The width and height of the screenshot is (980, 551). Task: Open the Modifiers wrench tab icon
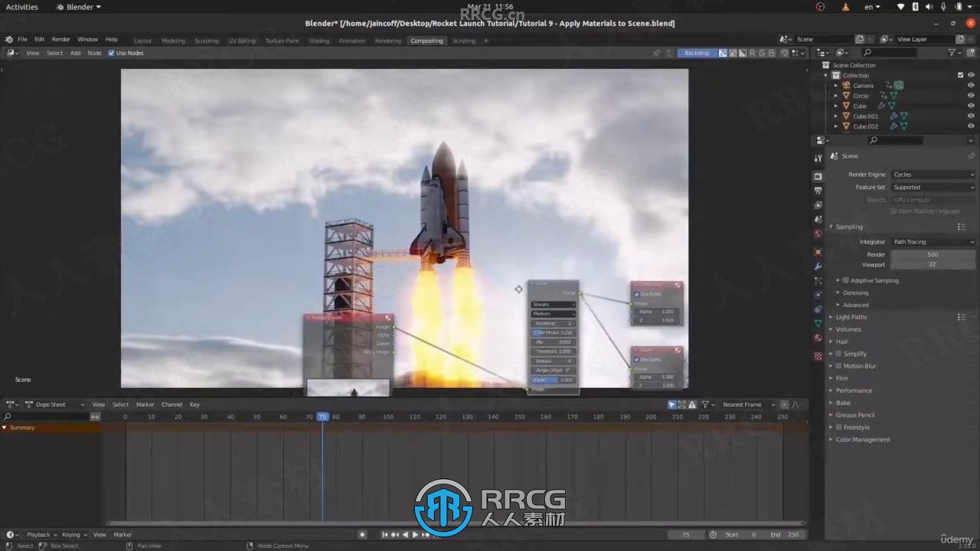[x=818, y=266]
